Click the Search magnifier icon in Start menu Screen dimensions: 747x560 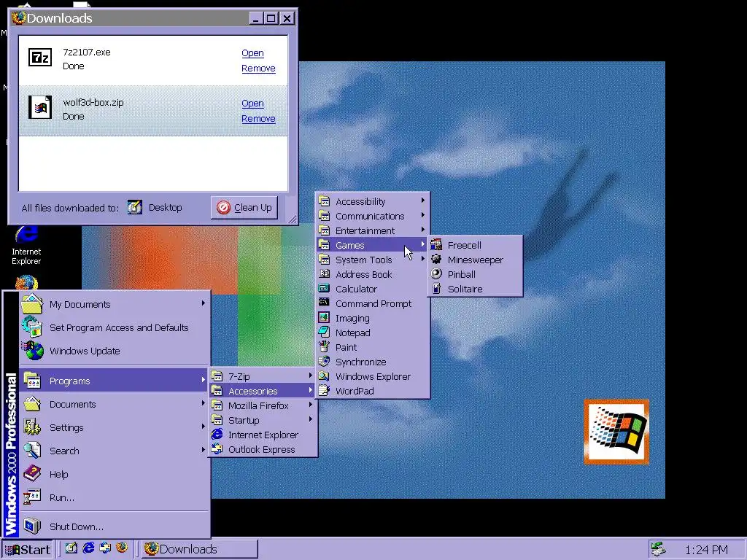click(32, 450)
